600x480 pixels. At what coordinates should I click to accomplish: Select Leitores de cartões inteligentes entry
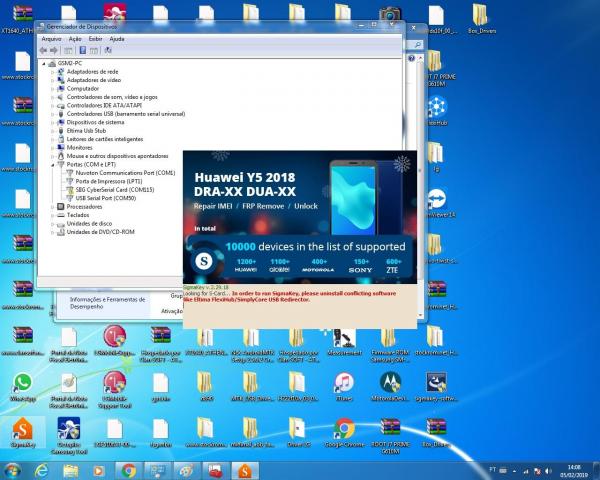click(x=105, y=139)
